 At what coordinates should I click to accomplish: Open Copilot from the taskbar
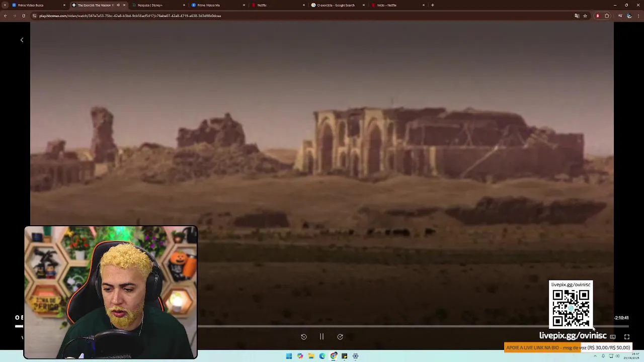coord(300,356)
